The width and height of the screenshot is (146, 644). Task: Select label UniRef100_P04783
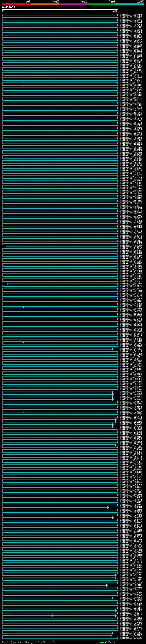pos(131,369)
